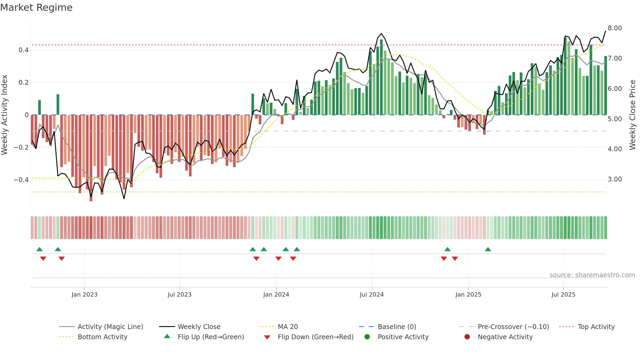The width and height of the screenshot is (644, 362).
Task: Click the −0.4 activity axis tick
Action: point(21,180)
